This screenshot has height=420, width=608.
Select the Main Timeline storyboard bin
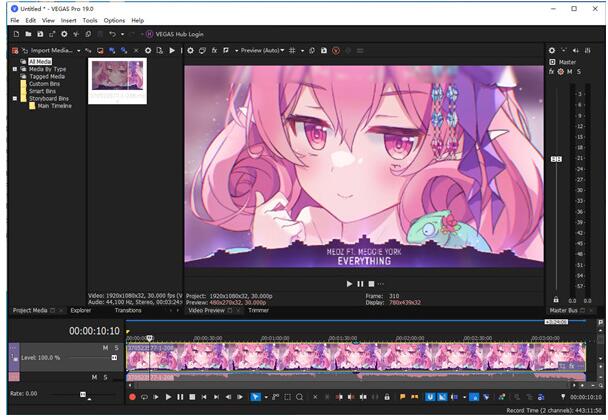(x=54, y=106)
